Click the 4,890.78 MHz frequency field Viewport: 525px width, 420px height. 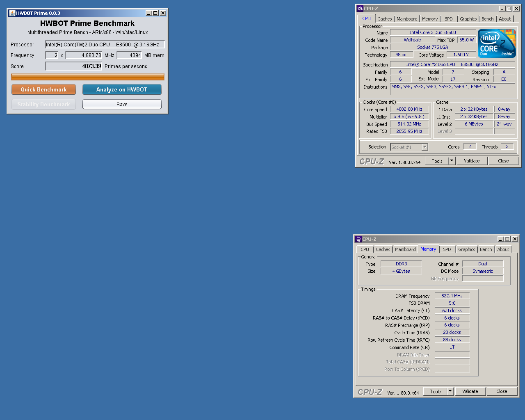pos(84,55)
